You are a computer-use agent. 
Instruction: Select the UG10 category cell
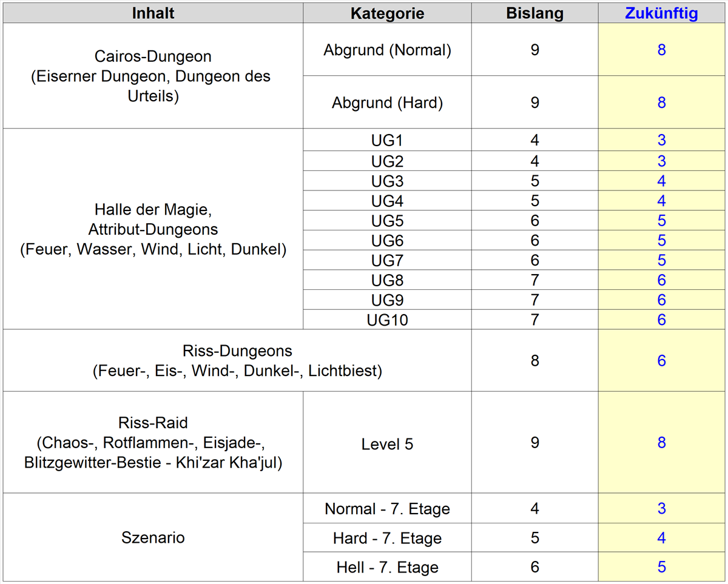click(x=387, y=320)
